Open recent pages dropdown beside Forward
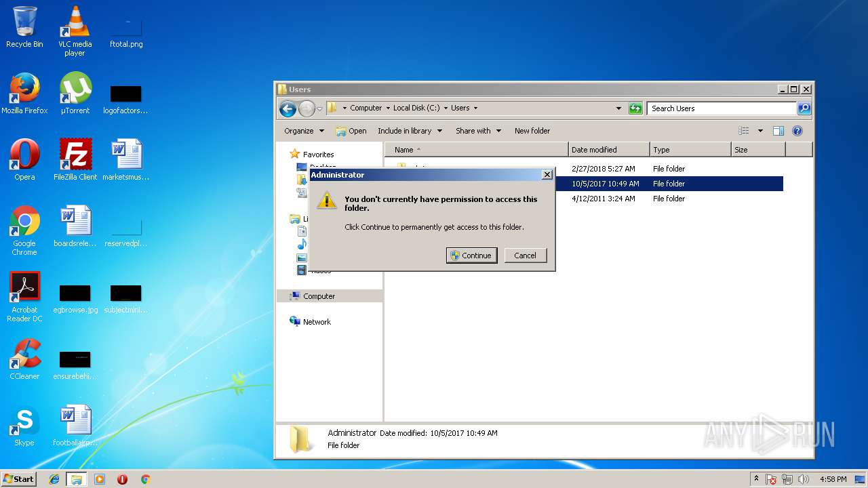Image resolution: width=868 pixels, height=488 pixels. pyautogui.click(x=319, y=108)
